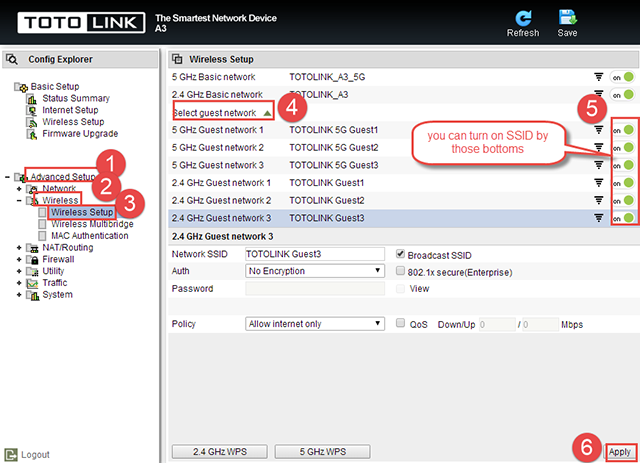Expand the Network tree node
Screen dimensions: 640x463
(x=19, y=189)
